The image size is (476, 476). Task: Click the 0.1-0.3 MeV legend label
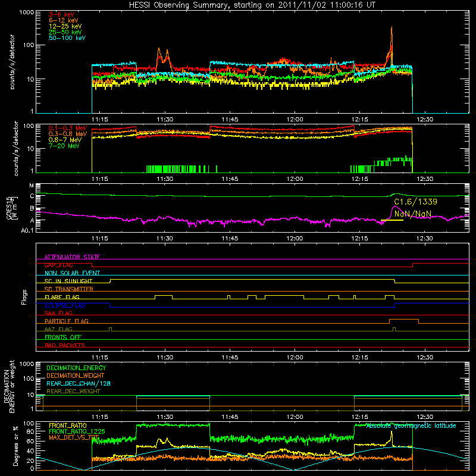click(x=68, y=128)
